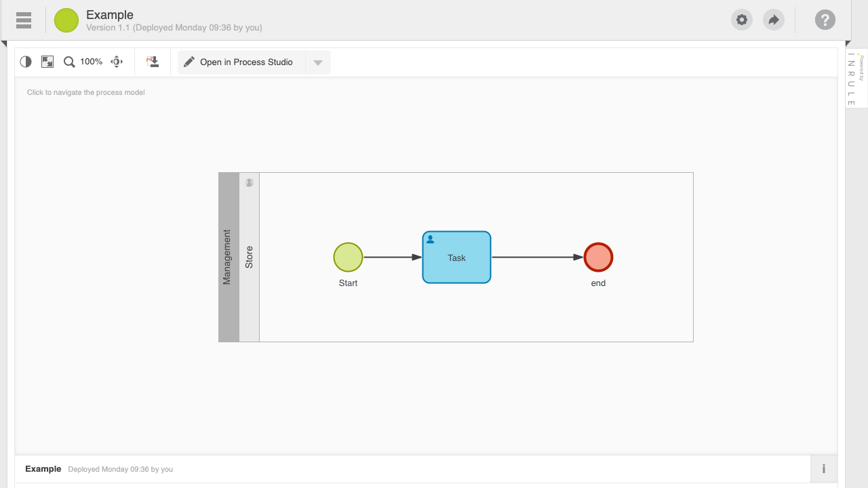Click the Powered by INRULE side tab

(x=856, y=79)
